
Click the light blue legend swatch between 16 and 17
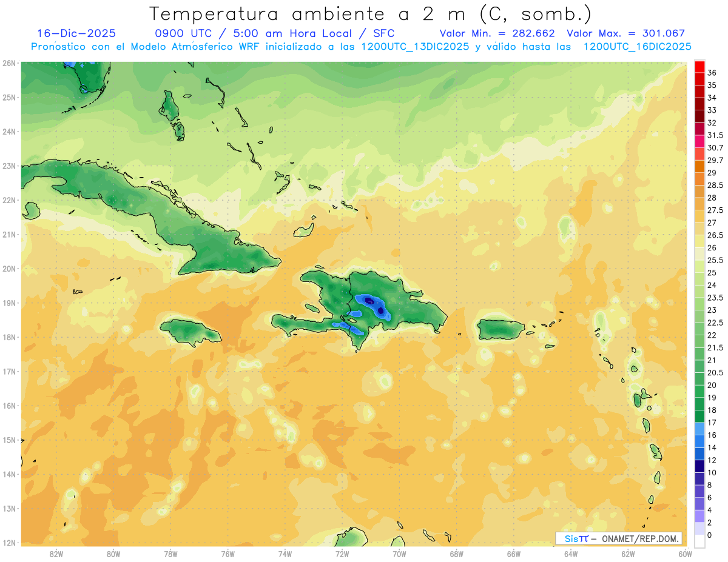click(x=699, y=429)
